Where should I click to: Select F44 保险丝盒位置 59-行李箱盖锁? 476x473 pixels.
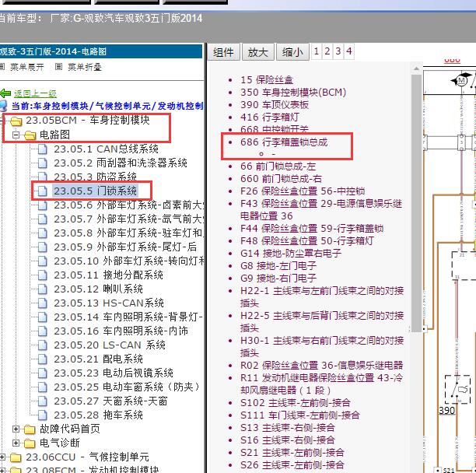[x=312, y=229]
